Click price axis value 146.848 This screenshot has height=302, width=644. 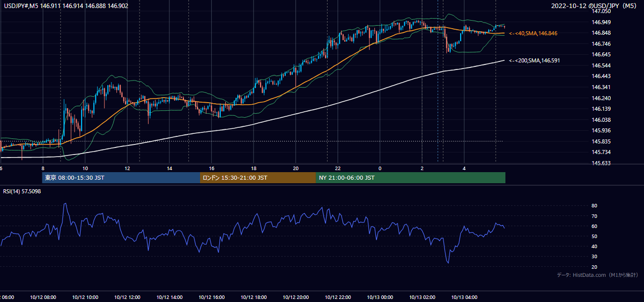(602, 33)
